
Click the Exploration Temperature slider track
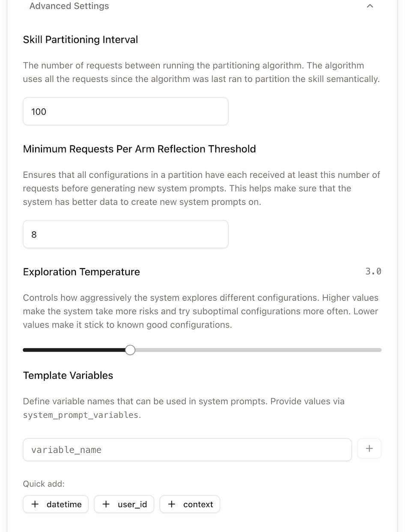tap(257, 350)
